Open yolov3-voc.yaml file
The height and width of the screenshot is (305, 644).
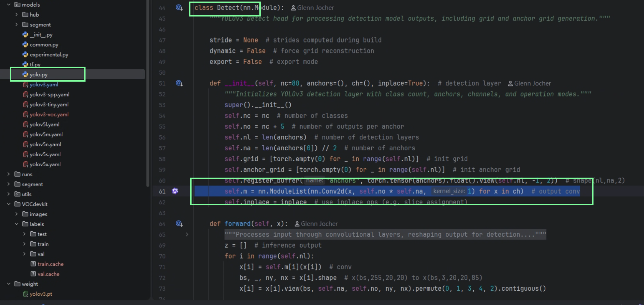[x=49, y=114]
